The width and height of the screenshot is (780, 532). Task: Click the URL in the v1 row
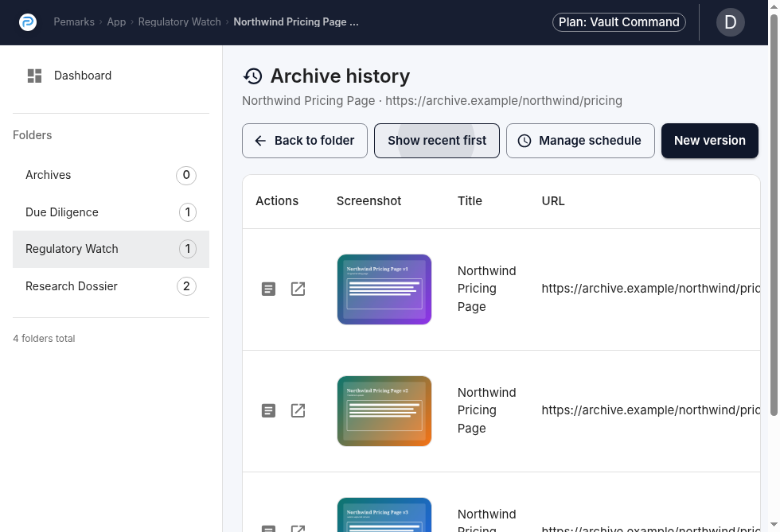[x=651, y=289]
